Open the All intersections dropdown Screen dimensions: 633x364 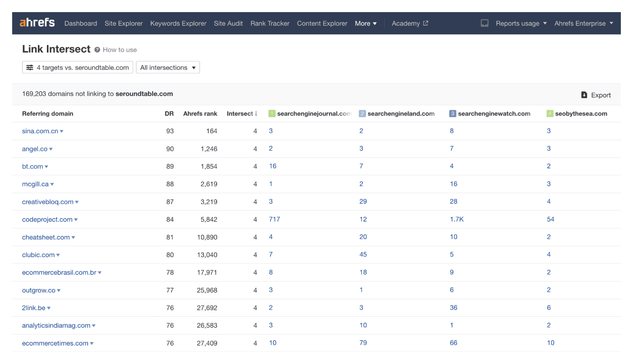coord(168,67)
